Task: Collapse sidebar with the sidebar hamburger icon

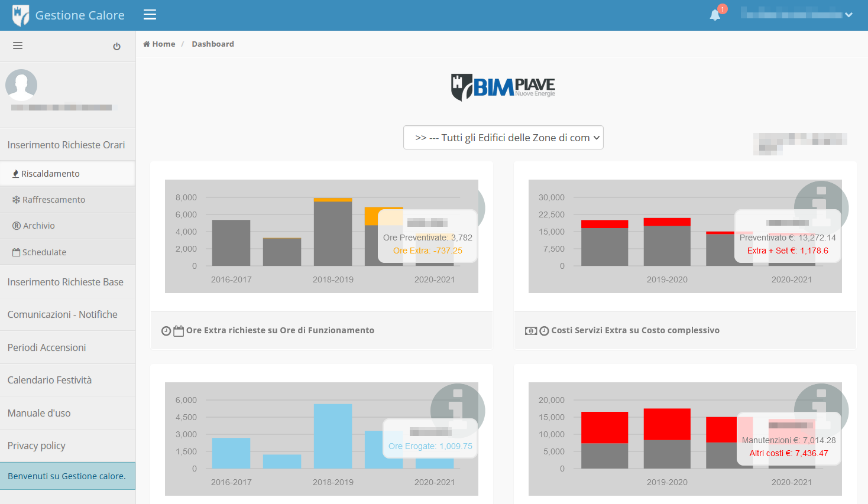Action: pyautogui.click(x=18, y=45)
